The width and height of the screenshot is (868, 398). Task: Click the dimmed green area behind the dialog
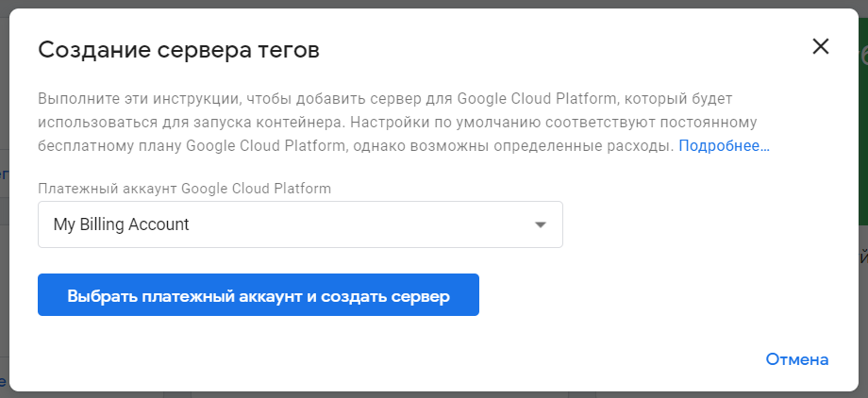click(x=863, y=141)
